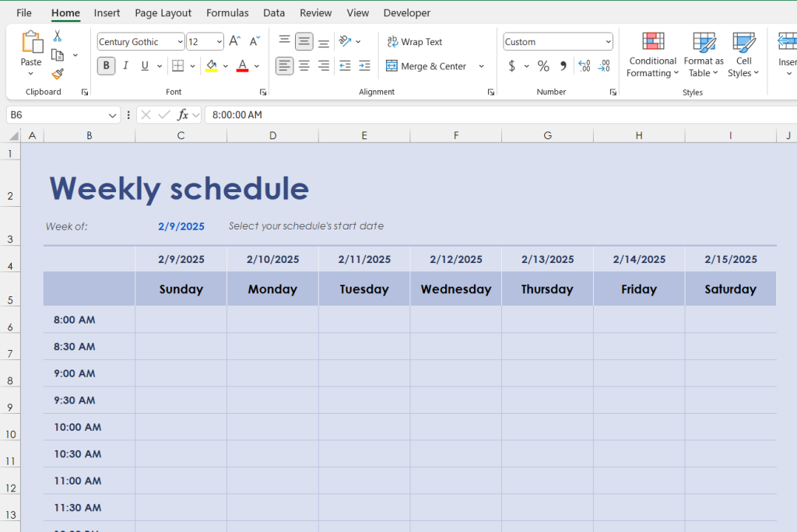This screenshot has width=797, height=532.
Task: Open the font color picker arrow
Action: point(255,66)
